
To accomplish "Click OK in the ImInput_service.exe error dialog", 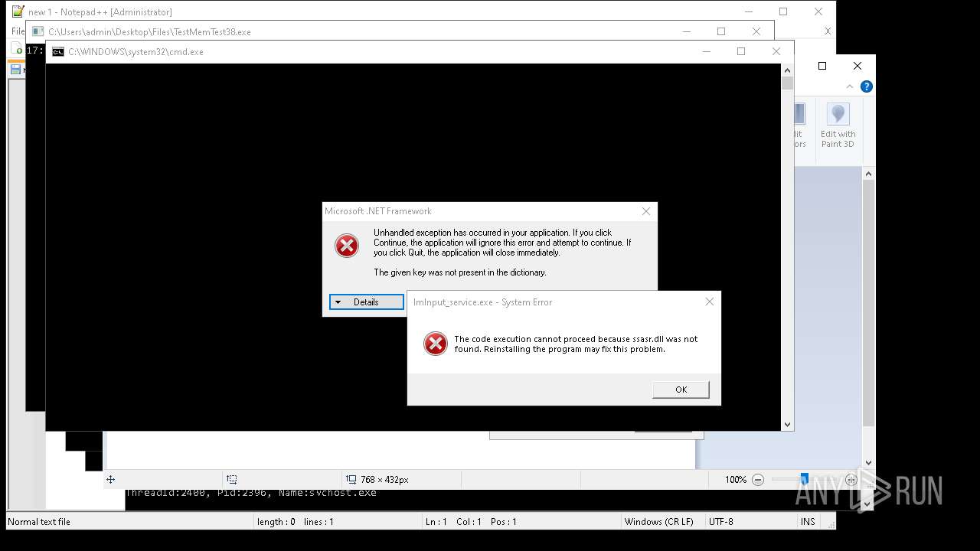I will (x=681, y=390).
